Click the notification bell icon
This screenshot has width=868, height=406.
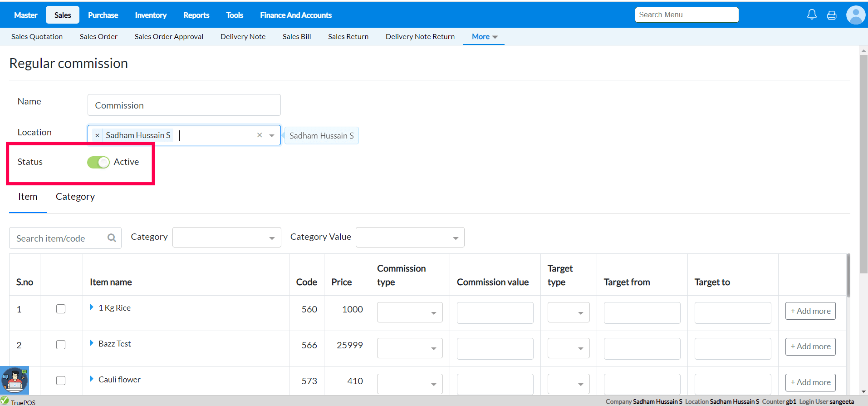812,15
